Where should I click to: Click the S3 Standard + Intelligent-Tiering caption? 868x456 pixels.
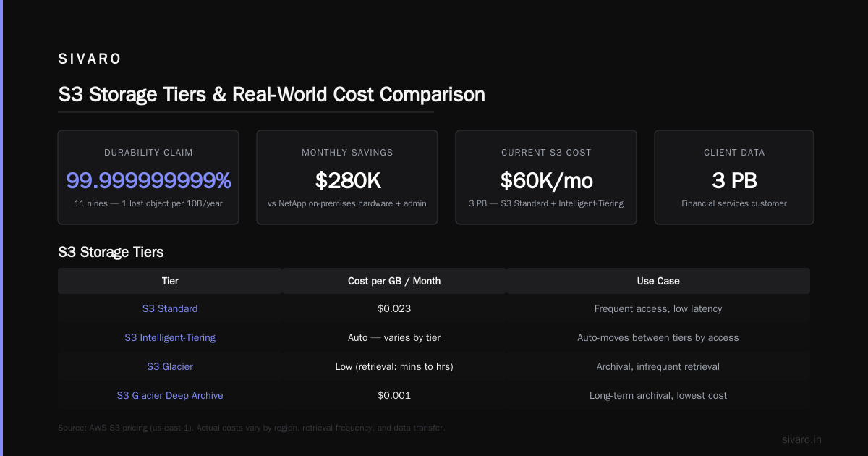tap(546, 203)
